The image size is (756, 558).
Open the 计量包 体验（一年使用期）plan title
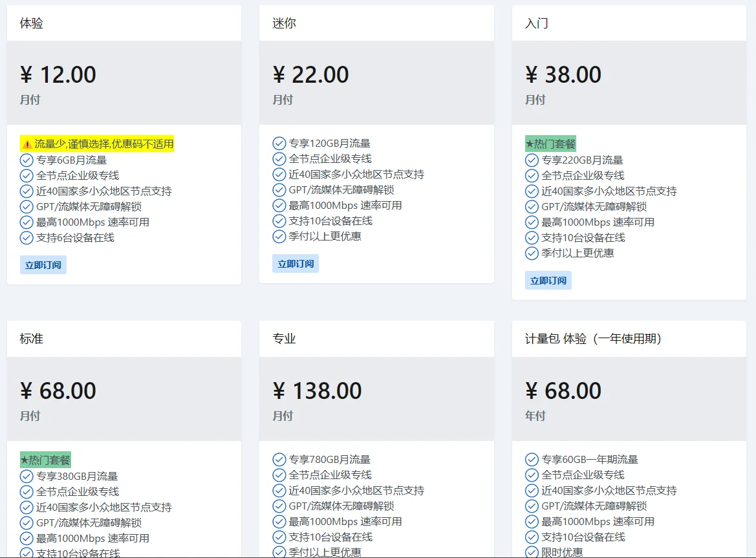[x=593, y=339]
